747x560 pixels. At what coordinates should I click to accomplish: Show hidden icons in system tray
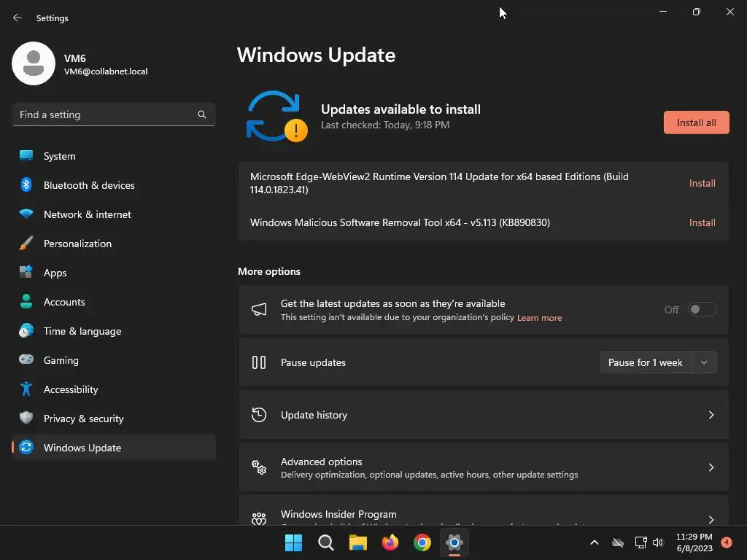click(x=594, y=542)
